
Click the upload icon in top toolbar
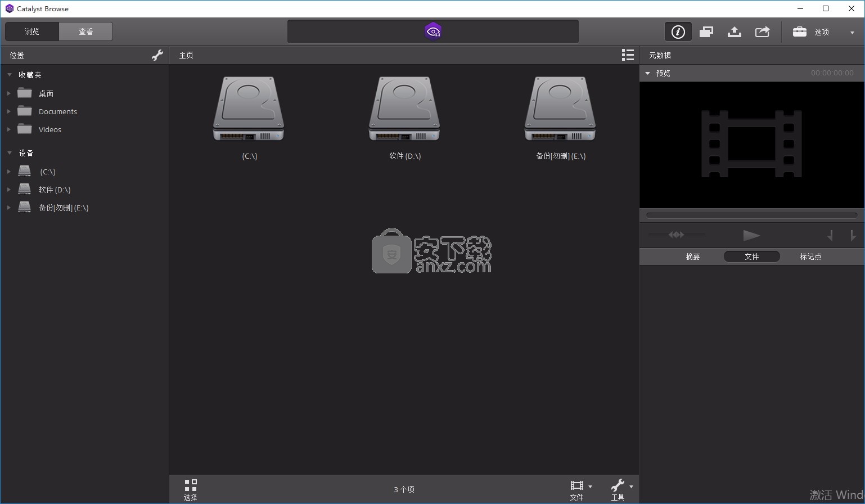click(734, 31)
